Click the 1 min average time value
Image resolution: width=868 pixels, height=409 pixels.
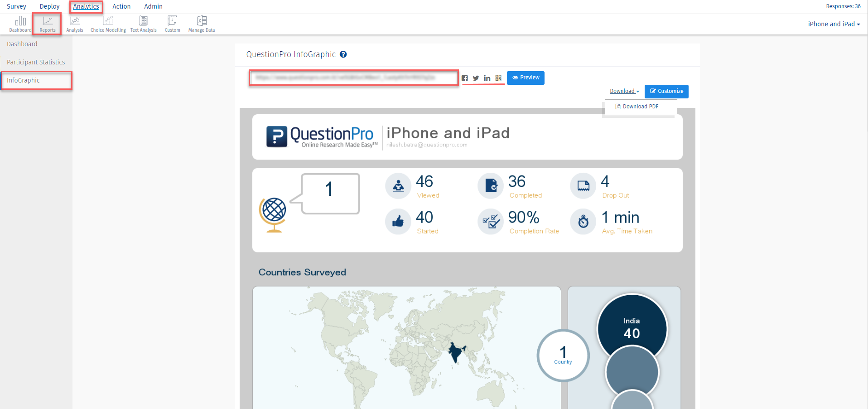pos(620,217)
